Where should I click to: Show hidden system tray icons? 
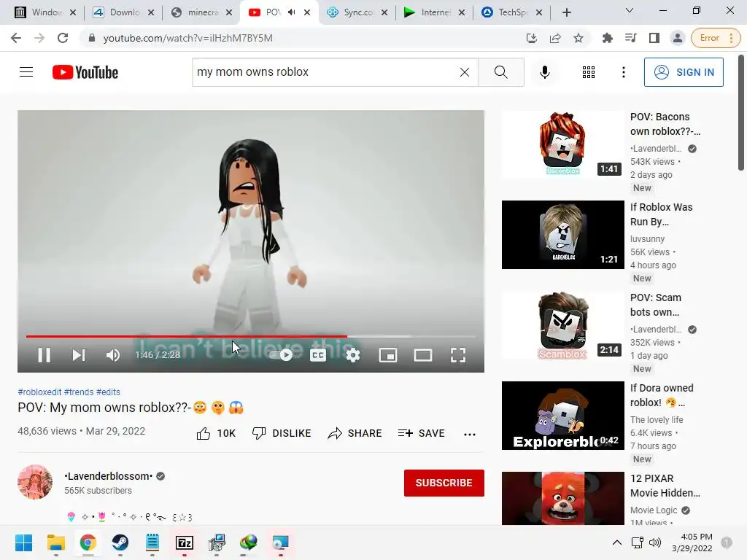click(x=616, y=542)
